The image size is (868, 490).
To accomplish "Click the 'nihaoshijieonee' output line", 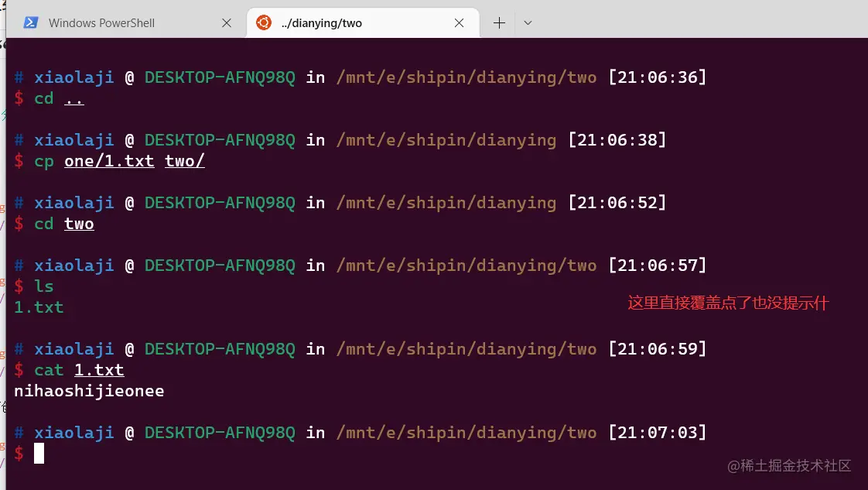I will click(x=89, y=391).
